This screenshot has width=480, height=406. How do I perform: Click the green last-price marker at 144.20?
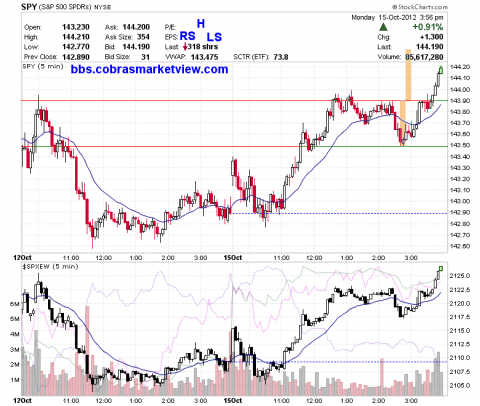point(441,70)
